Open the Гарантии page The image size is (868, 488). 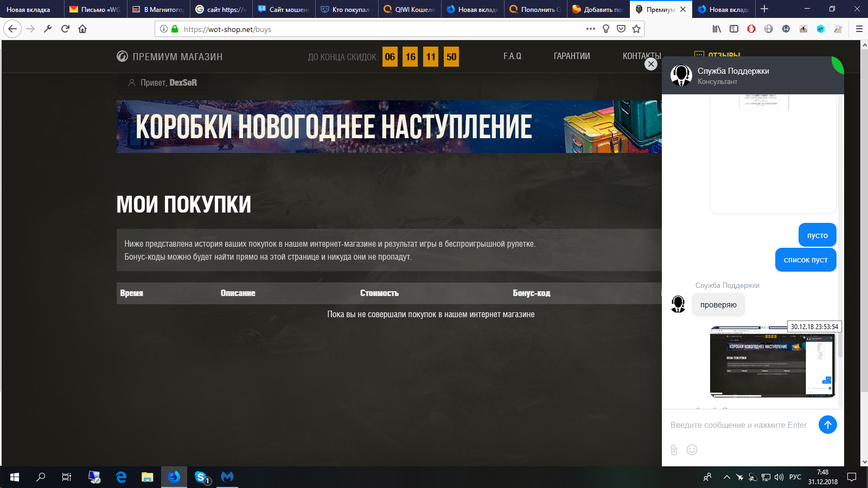[572, 56]
